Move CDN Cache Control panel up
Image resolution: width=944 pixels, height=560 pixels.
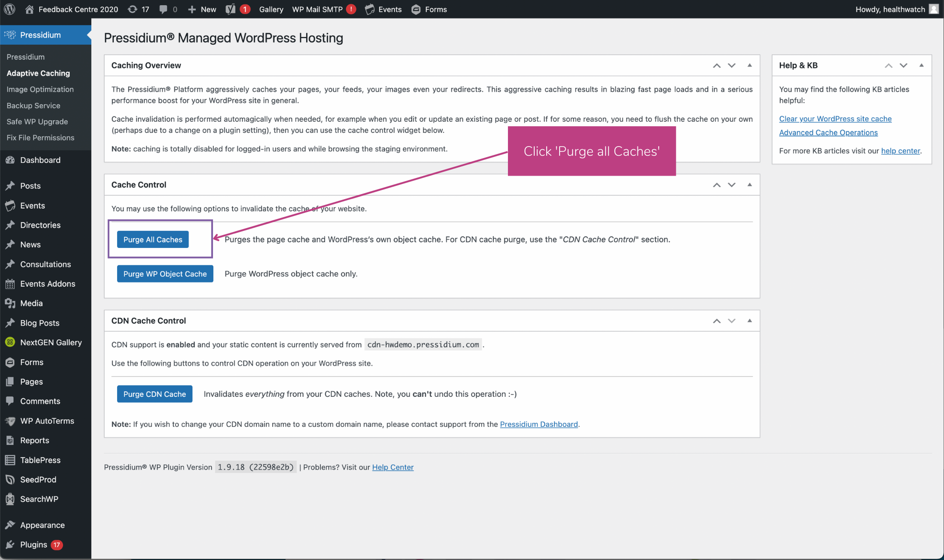[717, 321]
